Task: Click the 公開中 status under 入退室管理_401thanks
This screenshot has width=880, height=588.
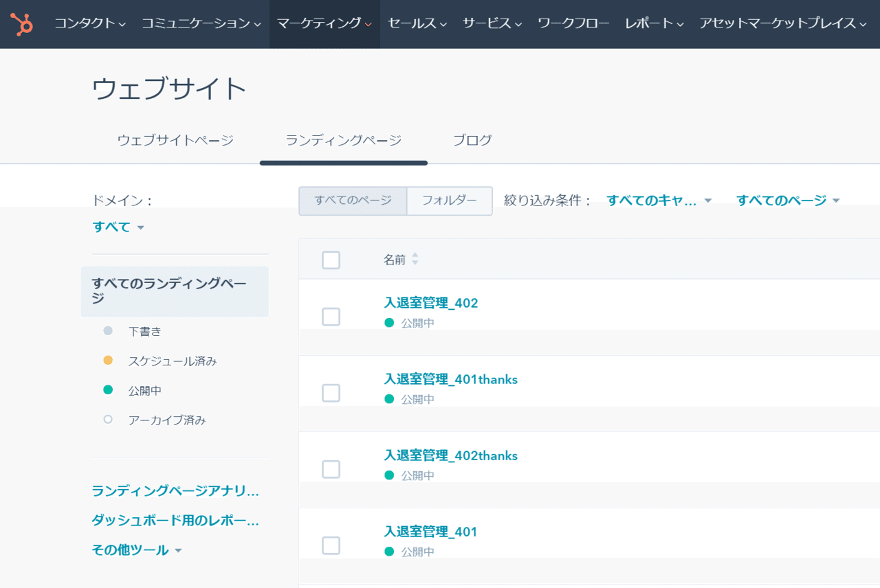Action: click(410, 399)
